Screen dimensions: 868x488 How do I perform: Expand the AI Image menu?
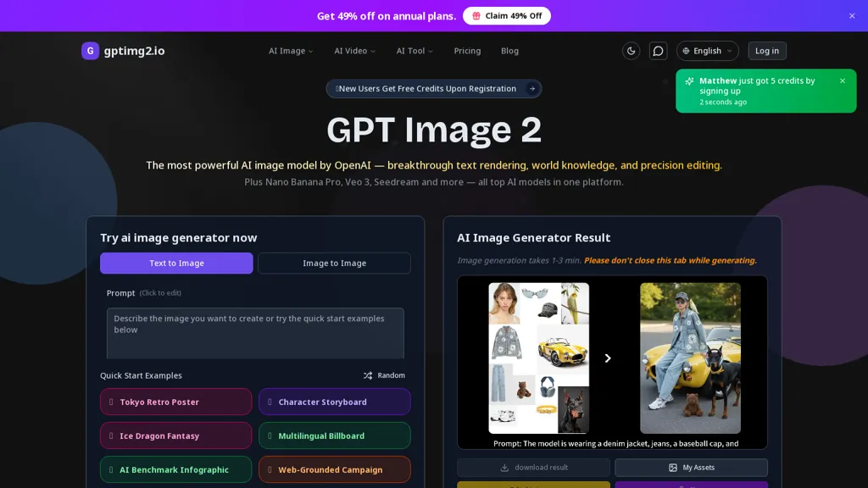pyautogui.click(x=292, y=51)
